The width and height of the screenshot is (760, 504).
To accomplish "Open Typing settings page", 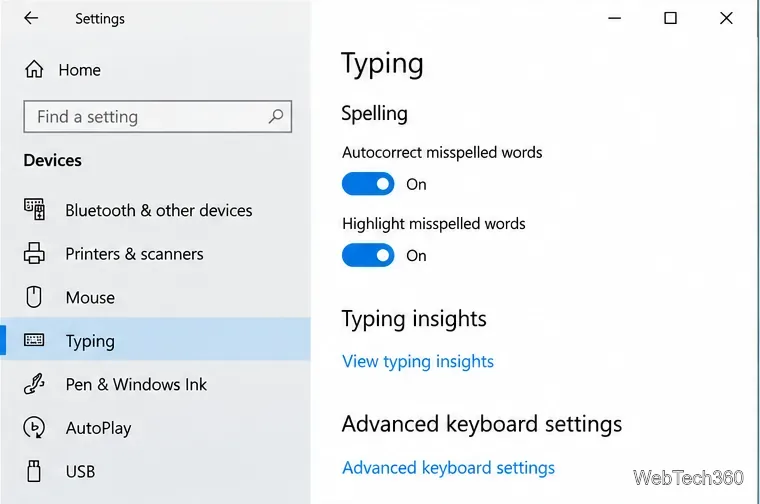I will 155,341.
